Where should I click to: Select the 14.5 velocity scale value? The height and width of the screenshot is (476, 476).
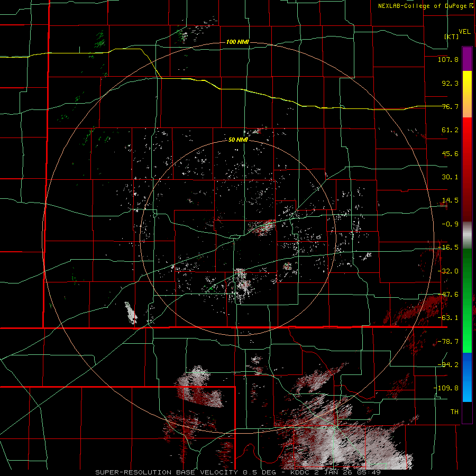[x=450, y=200]
